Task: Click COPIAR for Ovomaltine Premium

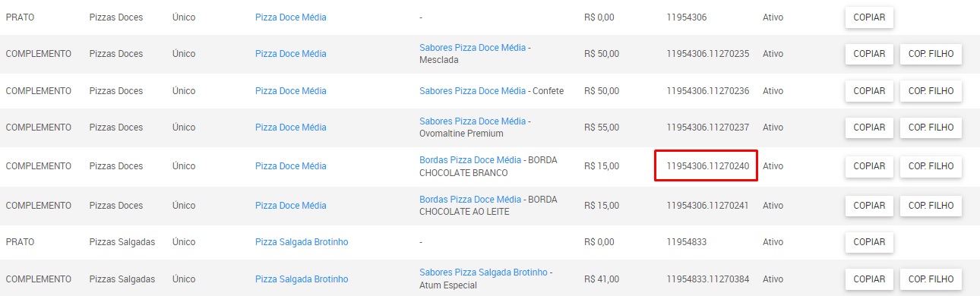Action: [x=869, y=128]
